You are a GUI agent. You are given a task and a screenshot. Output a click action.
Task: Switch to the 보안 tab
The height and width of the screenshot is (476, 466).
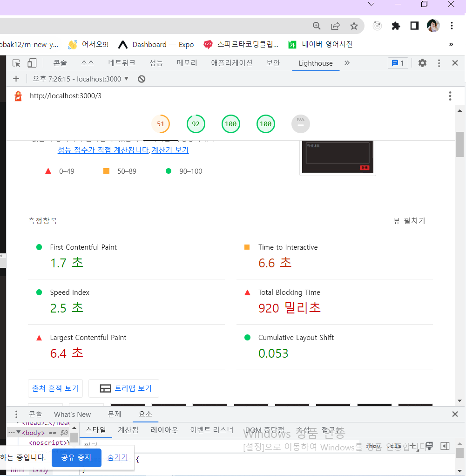tap(273, 63)
